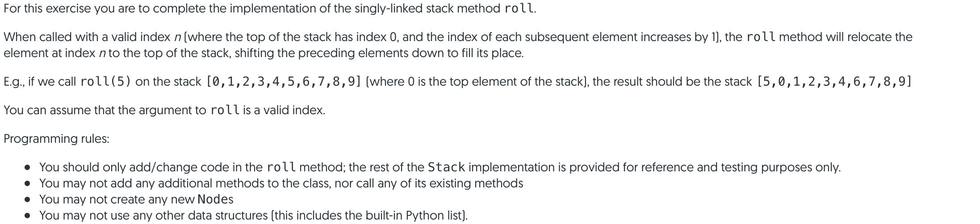Click the original stack [0,1,2,3,4,5,6,7,8,9]
Image resolution: width=980 pixels, height=224 pixels.
[284, 82]
